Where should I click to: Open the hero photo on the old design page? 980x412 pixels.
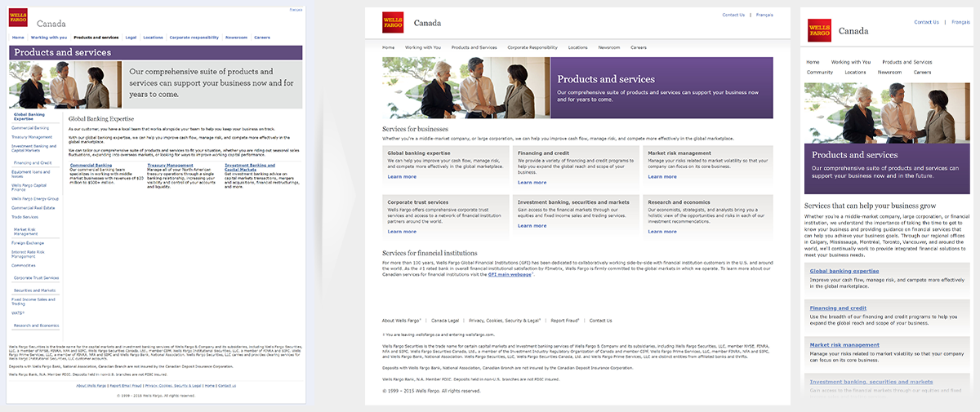[x=65, y=85]
